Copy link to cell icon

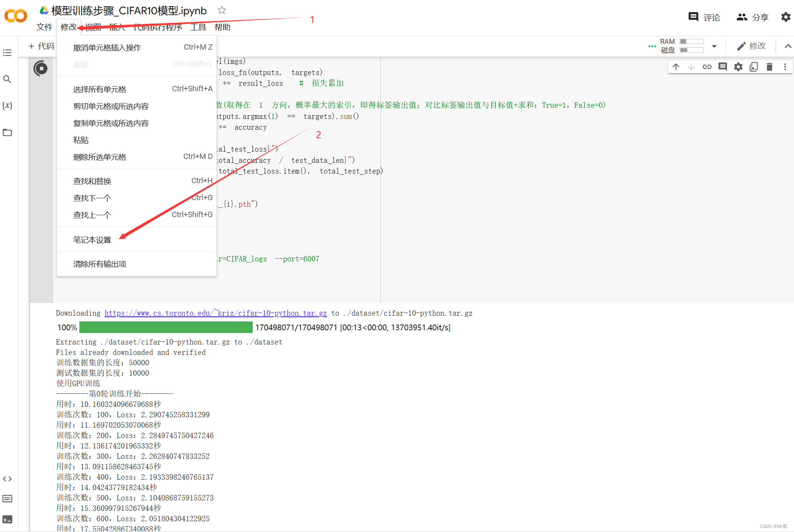coord(707,67)
